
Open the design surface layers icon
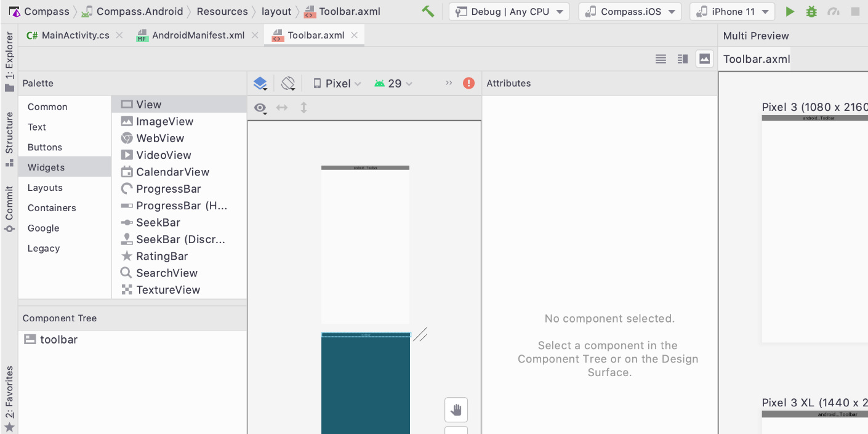tap(260, 84)
